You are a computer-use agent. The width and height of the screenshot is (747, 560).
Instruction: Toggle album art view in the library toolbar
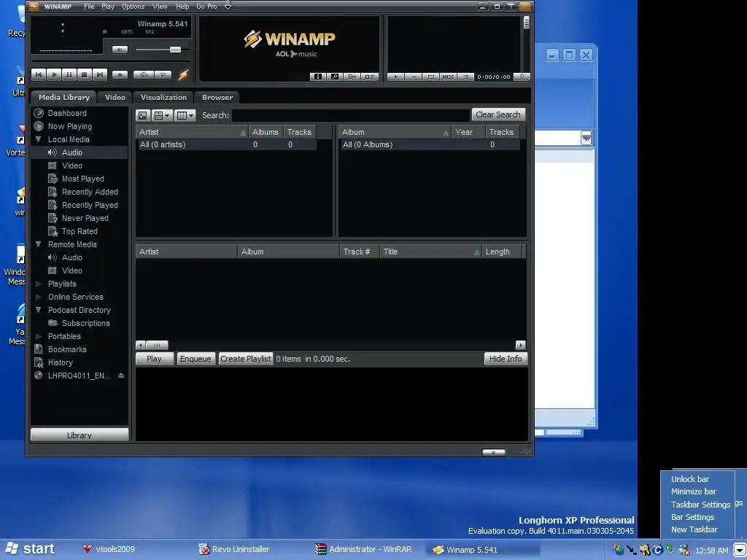pyautogui.click(x=143, y=115)
